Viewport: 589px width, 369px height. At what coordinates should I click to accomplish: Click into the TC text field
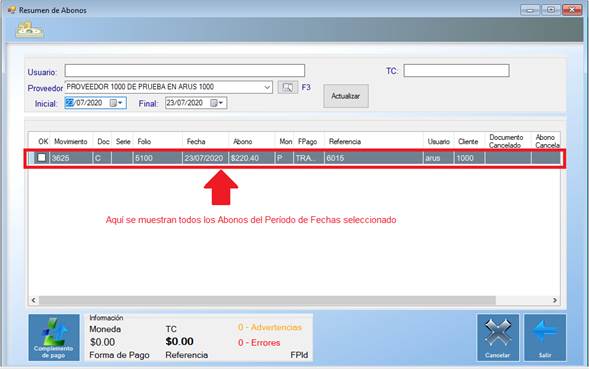pyautogui.click(x=456, y=71)
